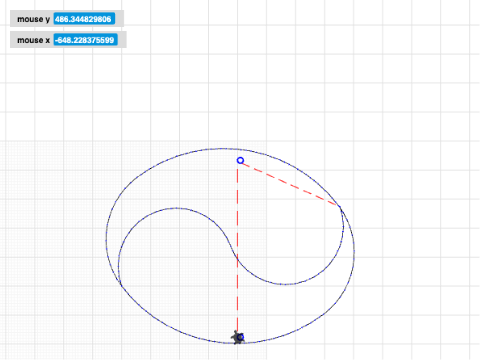Select the mouse y watcher label
This screenshot has height=360, width=480.
[x=33, y=19]
